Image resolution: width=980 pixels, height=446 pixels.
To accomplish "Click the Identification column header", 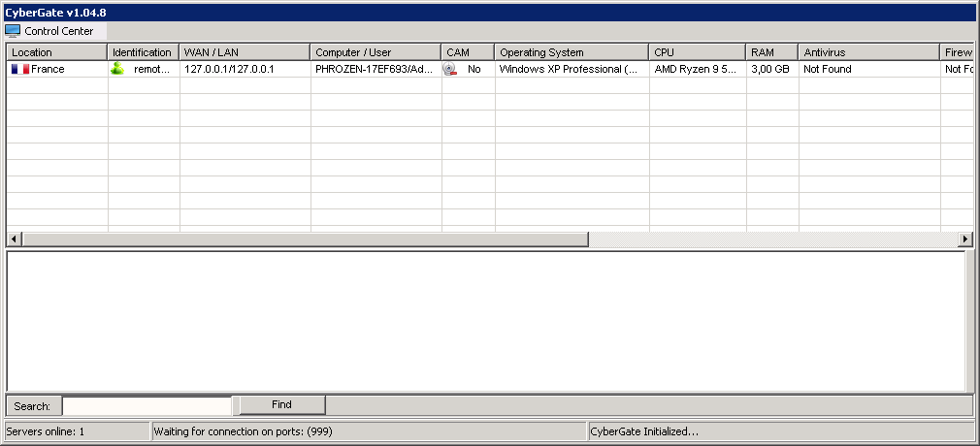I will tap(142, 52).
